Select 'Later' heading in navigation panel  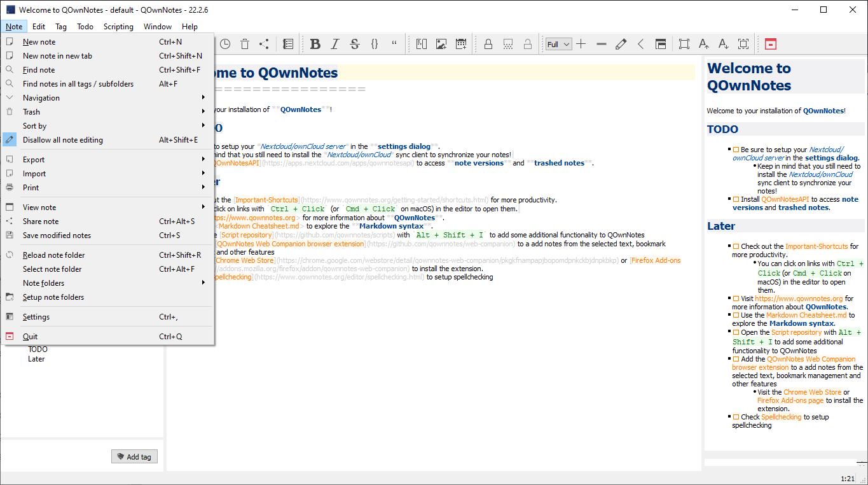pos(36,359)
